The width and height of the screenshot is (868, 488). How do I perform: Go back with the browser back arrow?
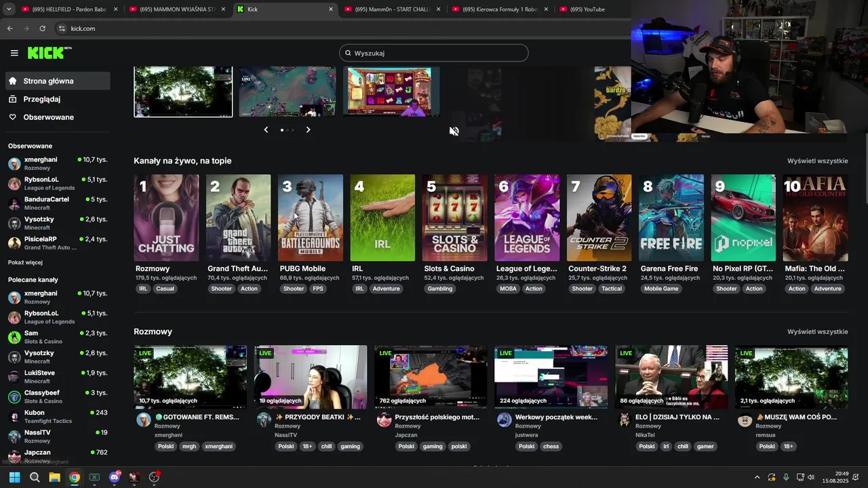coord(9,28)
